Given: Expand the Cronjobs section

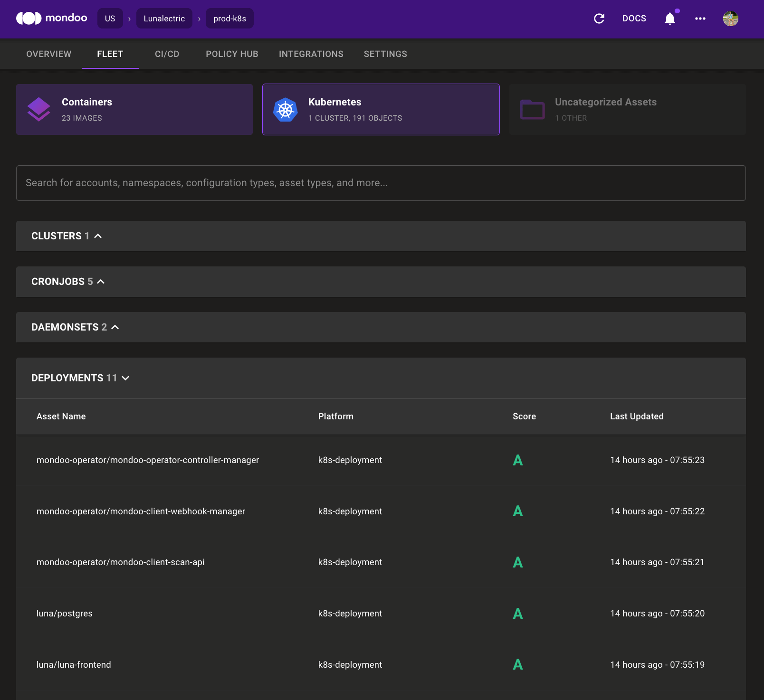Looking at the screenshot, I should click(x=101, y=282).
